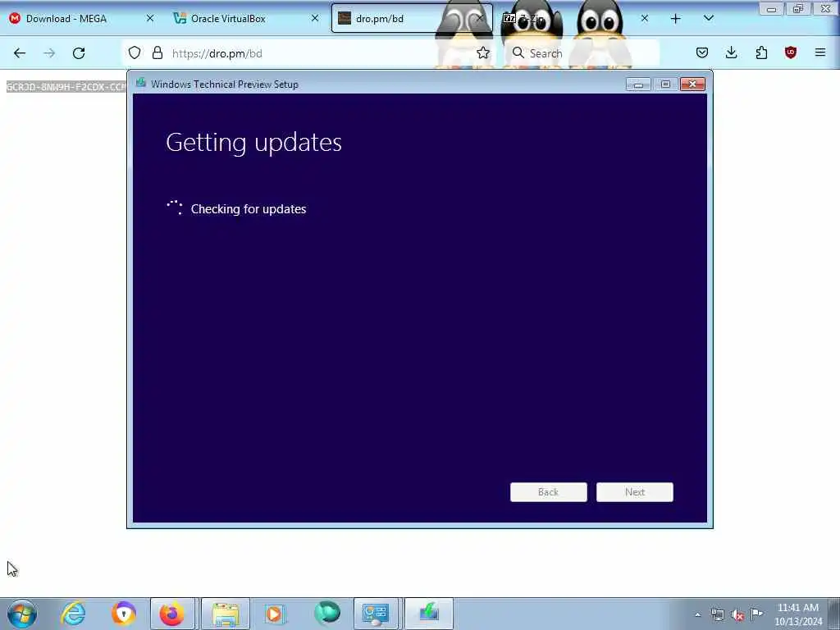The width and height of the screenshot is (840, 630).
Task: Click the Next button in Setup
Action: pyautogui.click(x=635, y=492)
